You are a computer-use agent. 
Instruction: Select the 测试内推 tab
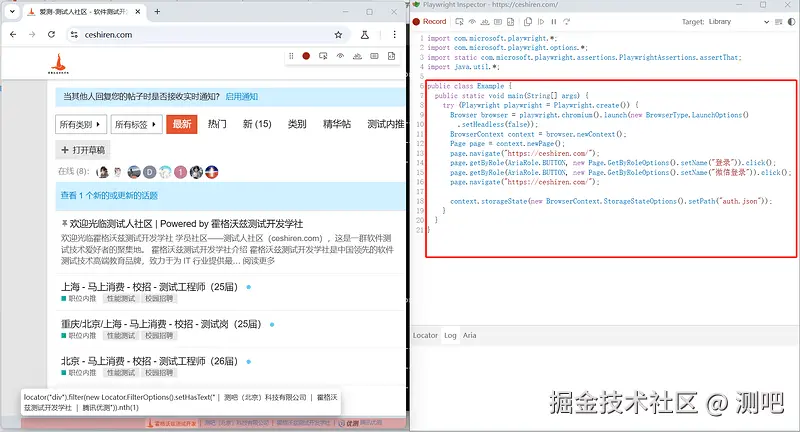pos(386,124)
